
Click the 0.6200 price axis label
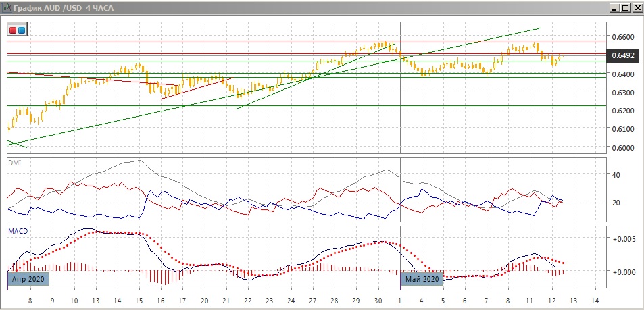click(x=622, y=111)
